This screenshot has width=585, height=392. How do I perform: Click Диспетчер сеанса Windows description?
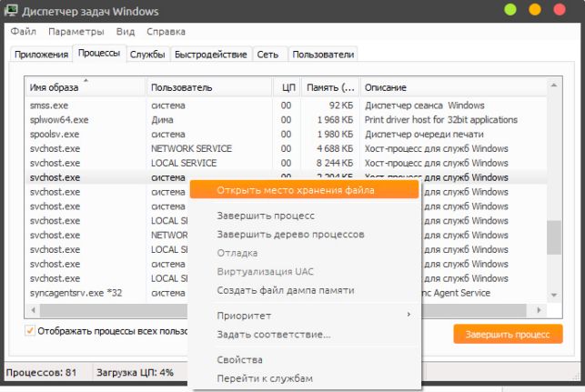pyautogui.click(x=425, y=106)
